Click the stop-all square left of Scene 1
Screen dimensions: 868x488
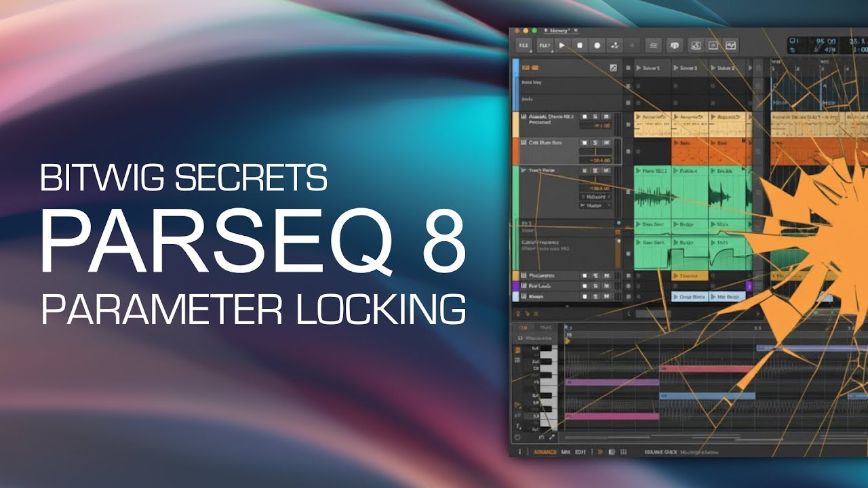(x=628, y=68)
